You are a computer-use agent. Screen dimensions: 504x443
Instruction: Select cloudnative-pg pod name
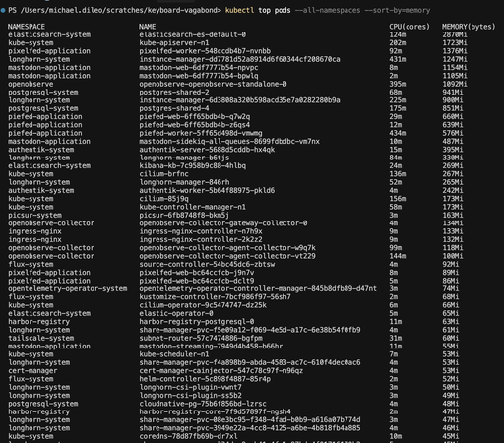click(x=203, y=404)
